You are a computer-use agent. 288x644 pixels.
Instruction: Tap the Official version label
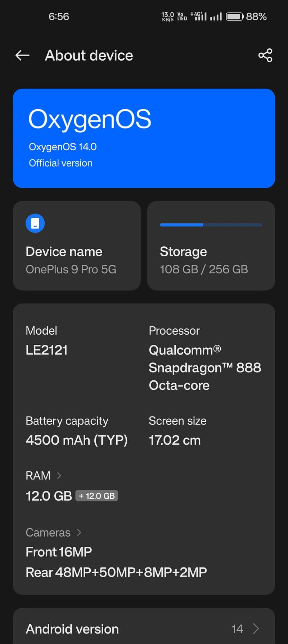click(x=60, y=163)
